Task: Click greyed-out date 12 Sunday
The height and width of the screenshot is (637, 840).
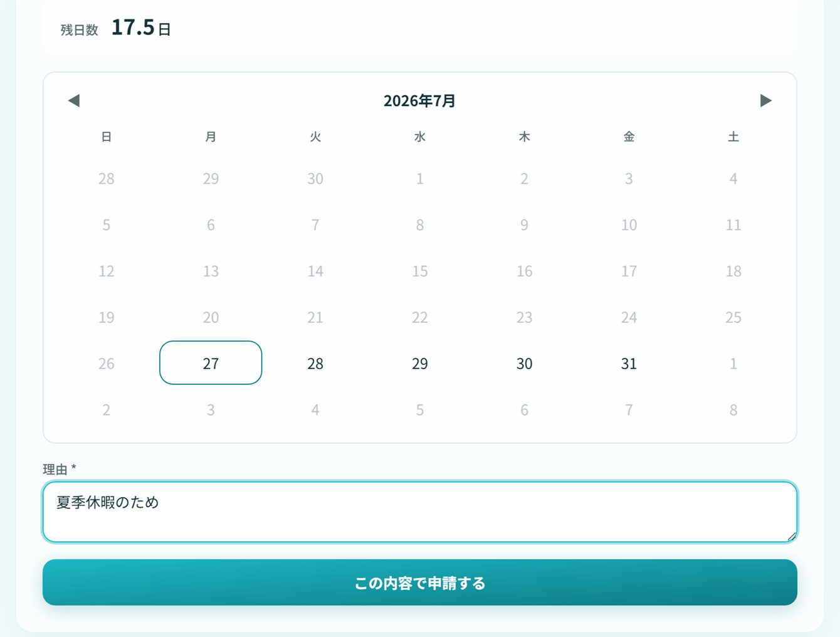Action: click(x=107, y=271)
